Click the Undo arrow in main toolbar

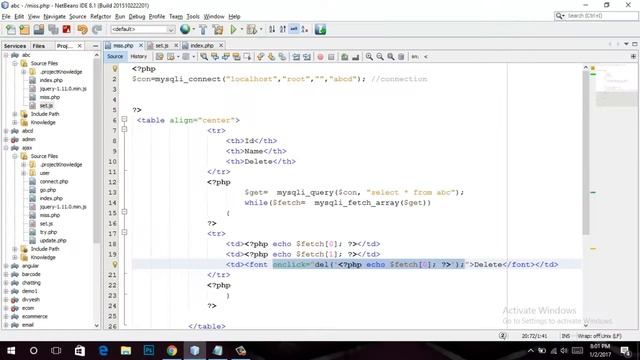pyautogui.click(x=82, y=29)
